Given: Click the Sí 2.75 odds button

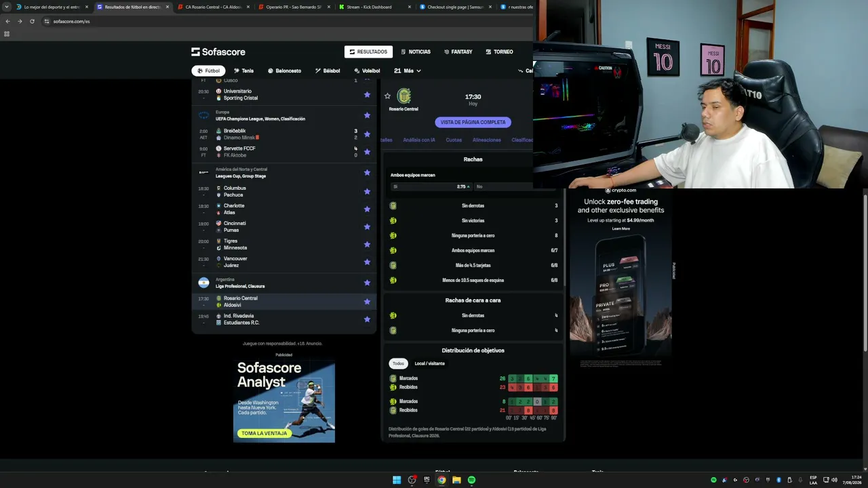Looking at the screenshot, I should coord(431,186).
